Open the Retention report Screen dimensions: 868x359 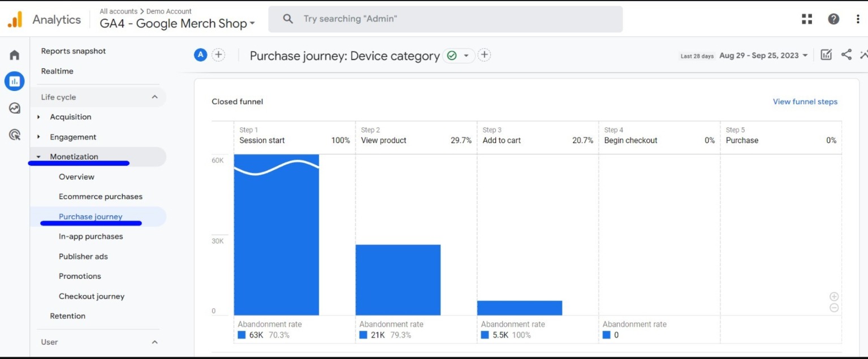click(68, 316)
